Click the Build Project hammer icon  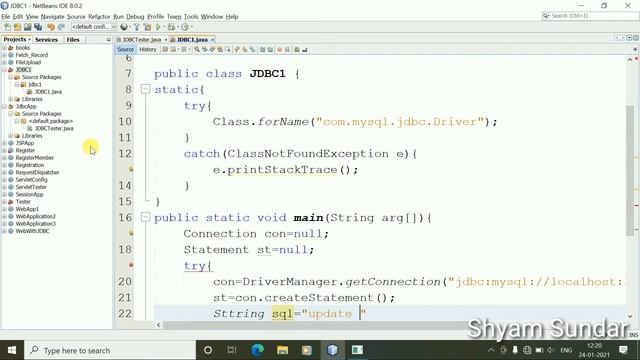click(x=137, y=27)
